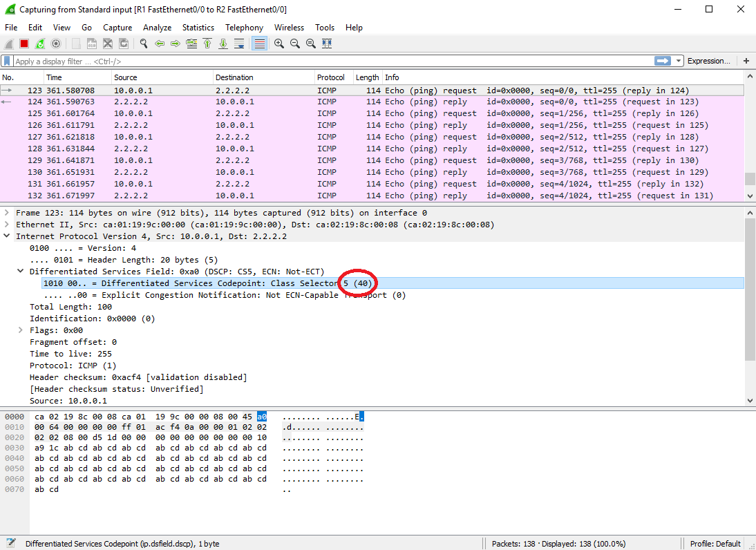Image resolution: width=756 pixels, height=550 pixels.
Task: Click the find packet magnifier icon
Action: (x=143, y=43)
